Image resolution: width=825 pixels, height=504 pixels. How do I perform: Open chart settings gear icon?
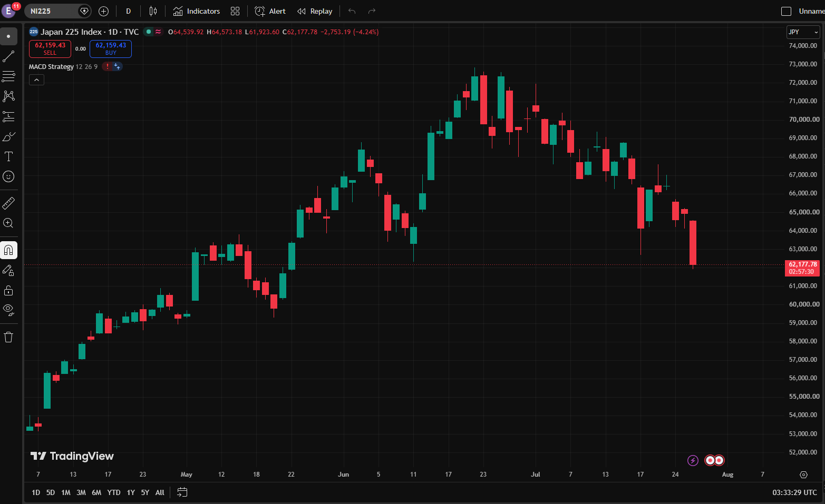(803, 475)
